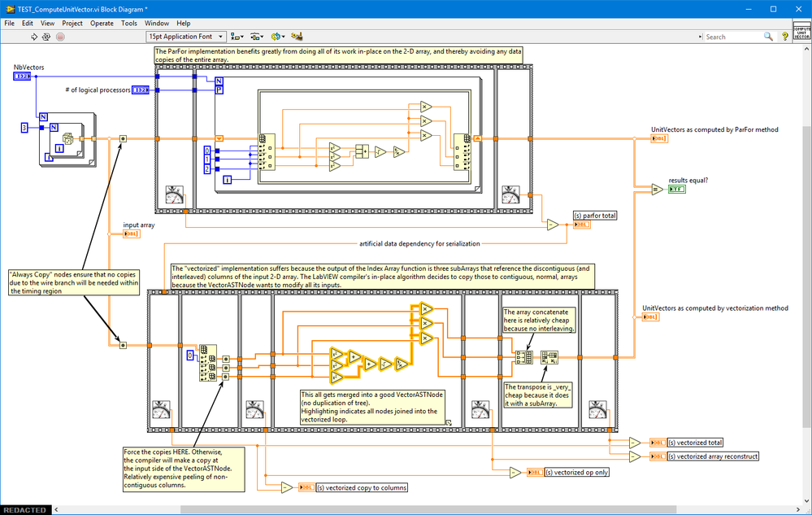Click Run Continuously in the toolbar

coord(46,37)
